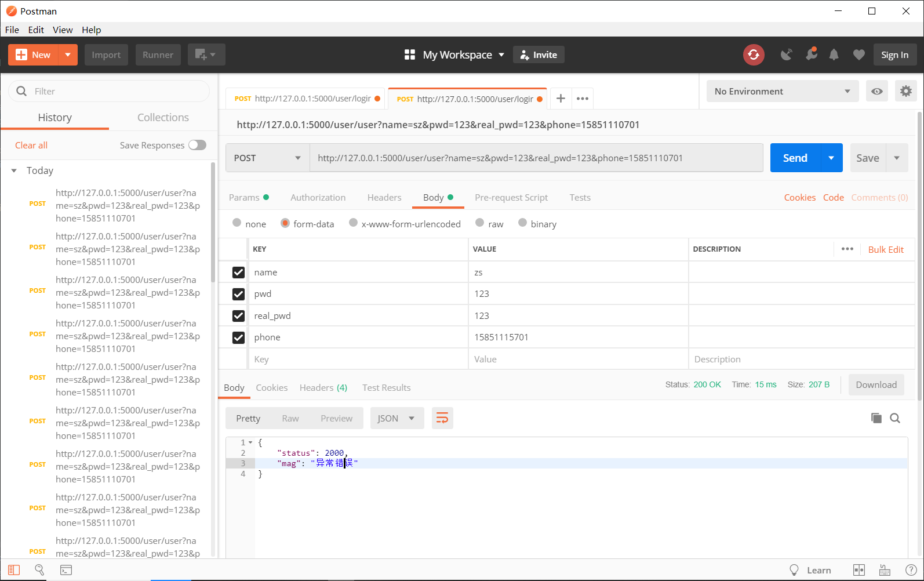Click the phone value 15851115701 cell
This screenshot has height=581, width=924.
pyautogui.click(x=578, y=337)
